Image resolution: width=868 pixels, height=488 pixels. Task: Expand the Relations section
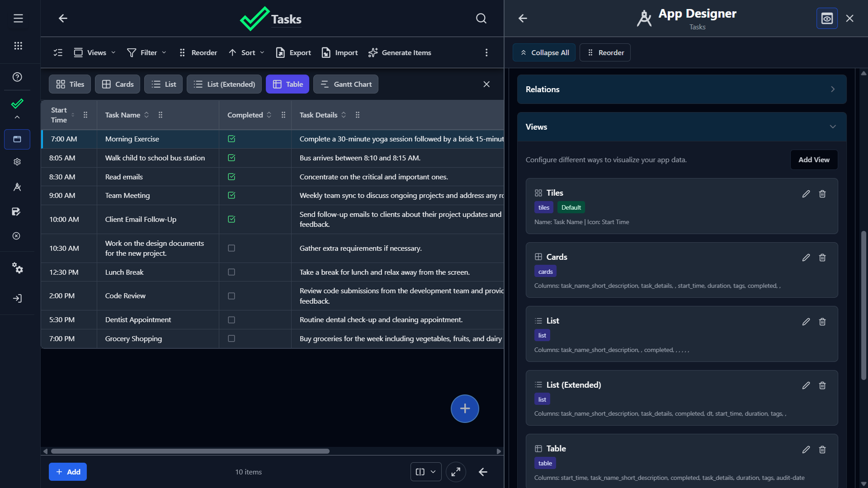click(682, 89)
